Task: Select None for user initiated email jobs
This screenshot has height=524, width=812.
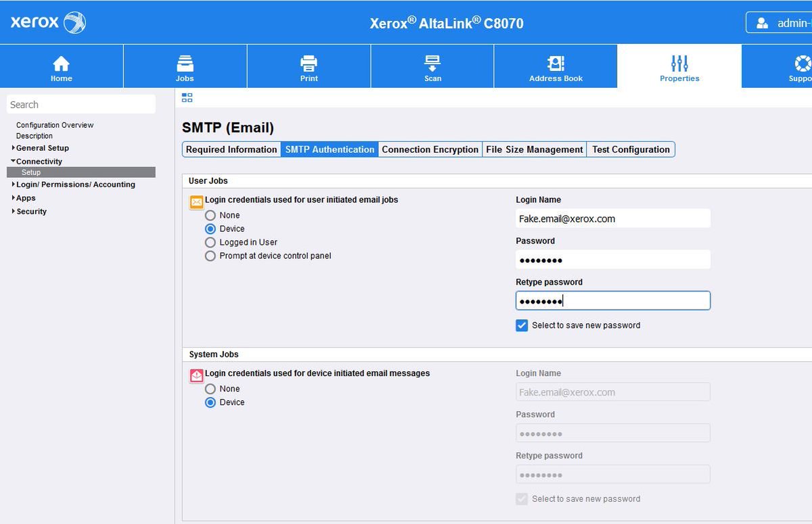Action: pos(210,215)
